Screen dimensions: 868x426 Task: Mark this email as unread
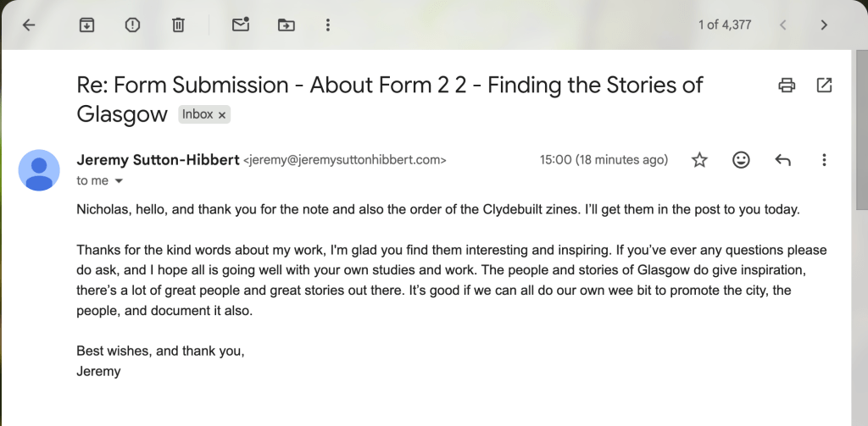coord(241,25)
